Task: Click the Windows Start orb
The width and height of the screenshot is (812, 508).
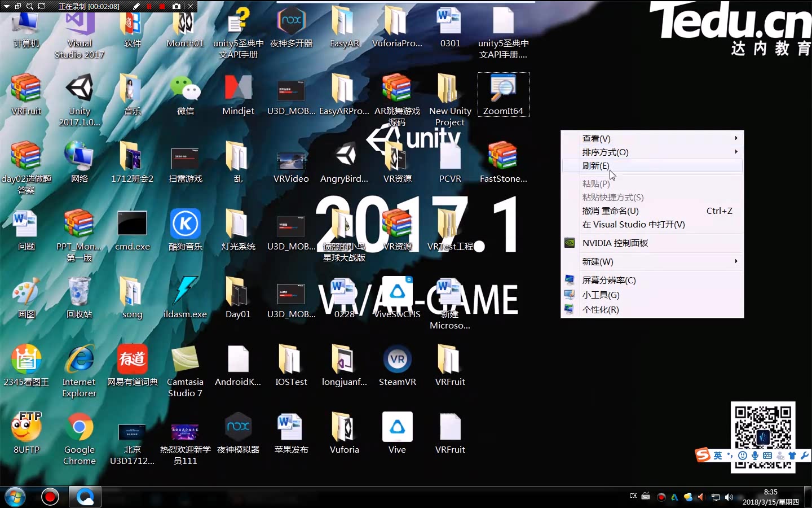Action: (x=15, y=497)
